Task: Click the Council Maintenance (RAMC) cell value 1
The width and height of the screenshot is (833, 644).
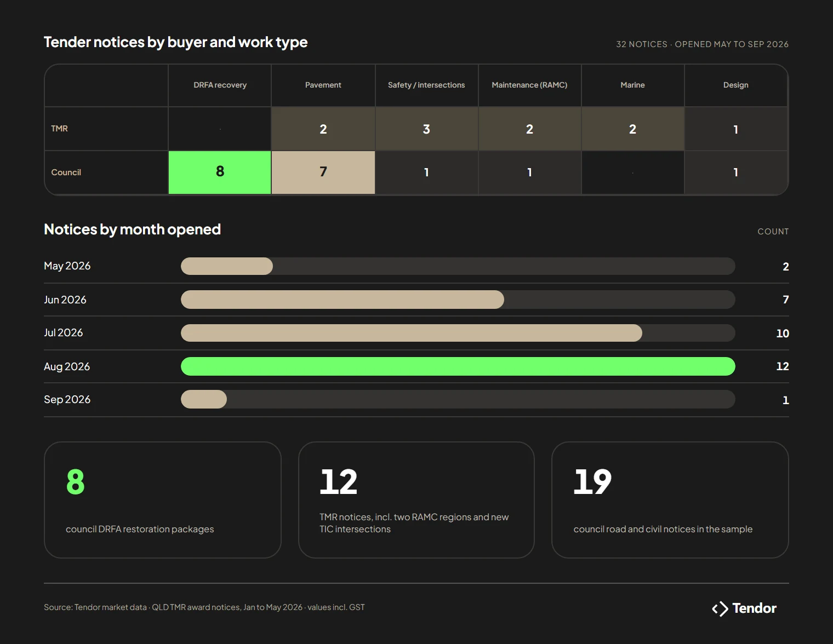Action: click(529, 173)
